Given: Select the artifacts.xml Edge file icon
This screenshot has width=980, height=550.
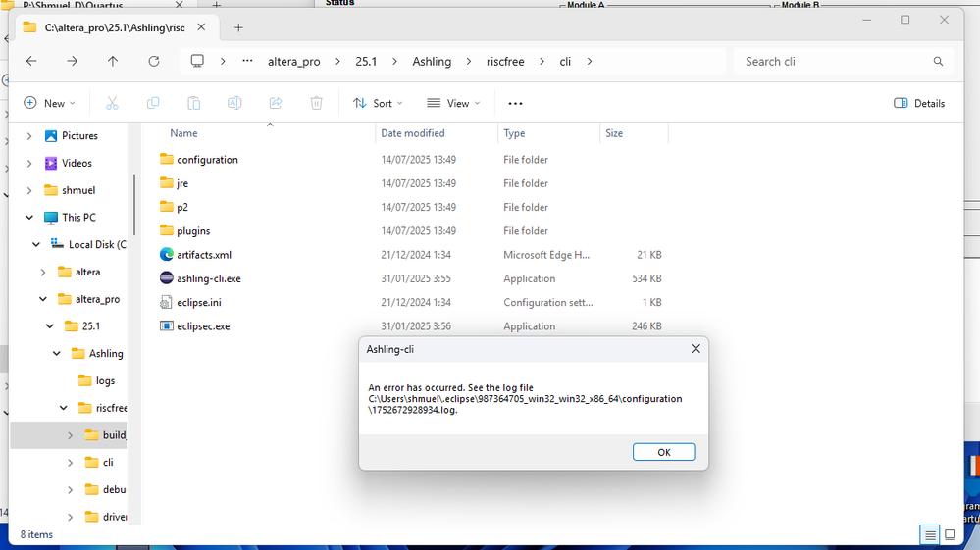Looking at the screenshot, I should (166, 255).
